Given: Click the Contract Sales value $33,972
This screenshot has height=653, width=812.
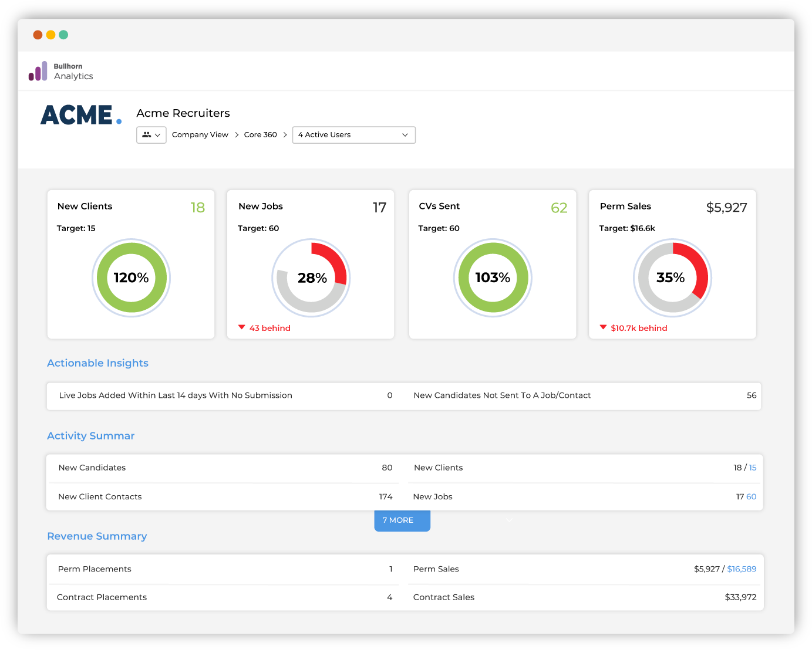Looking at the screenshot, I should [x=741, y=597].
